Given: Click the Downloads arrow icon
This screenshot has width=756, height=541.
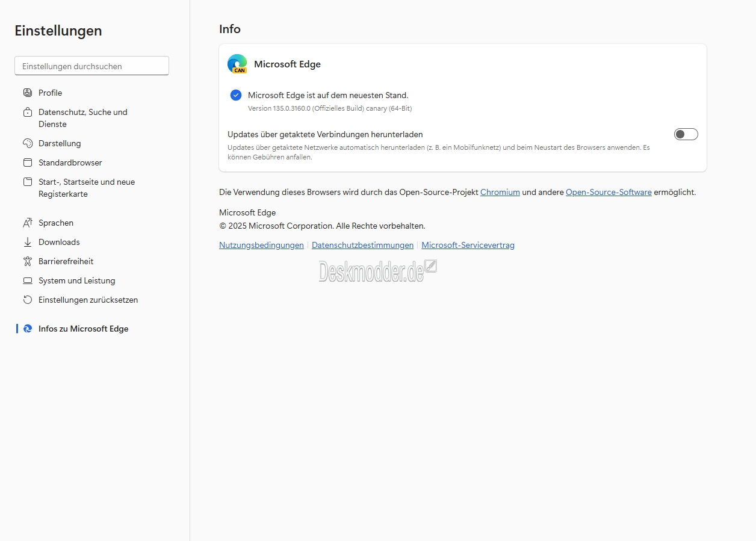Looking at the screenshot, I should coord(27,242).
